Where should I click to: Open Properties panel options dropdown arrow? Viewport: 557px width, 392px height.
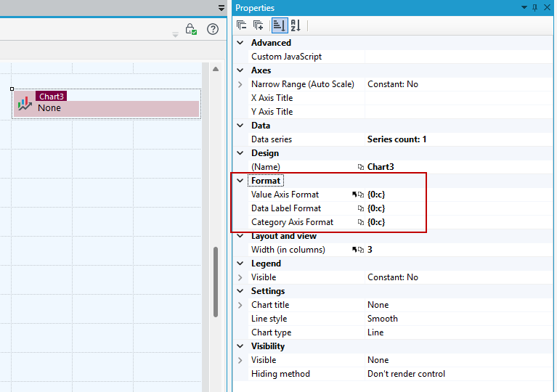coord(524,7)
